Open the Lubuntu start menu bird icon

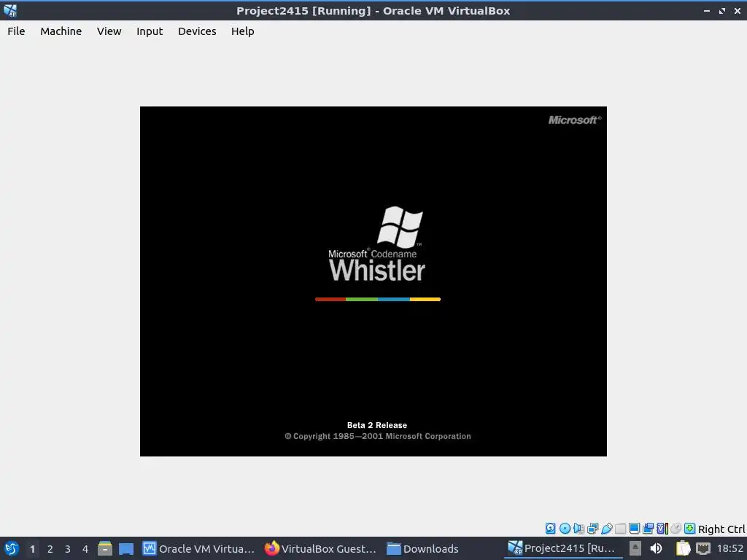point(11,548)
